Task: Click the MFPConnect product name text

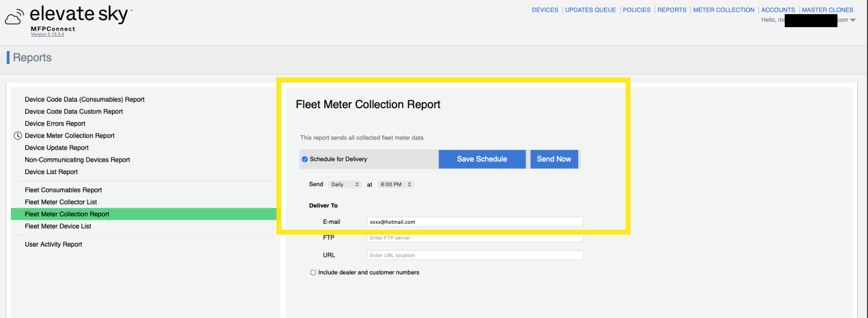Action: [53, 29]
